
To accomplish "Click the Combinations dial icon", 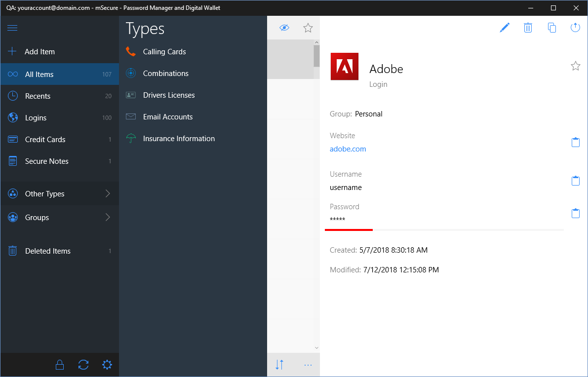I will [130, 73].
